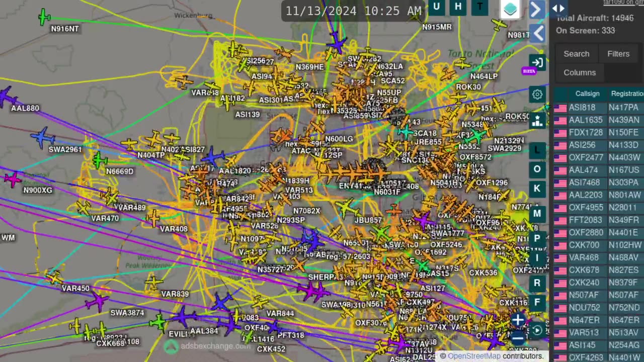This screenshot has height=362, width=644.
Task: Select the yellow VAR450 aircraft icon
Action: tap(54, 278)
